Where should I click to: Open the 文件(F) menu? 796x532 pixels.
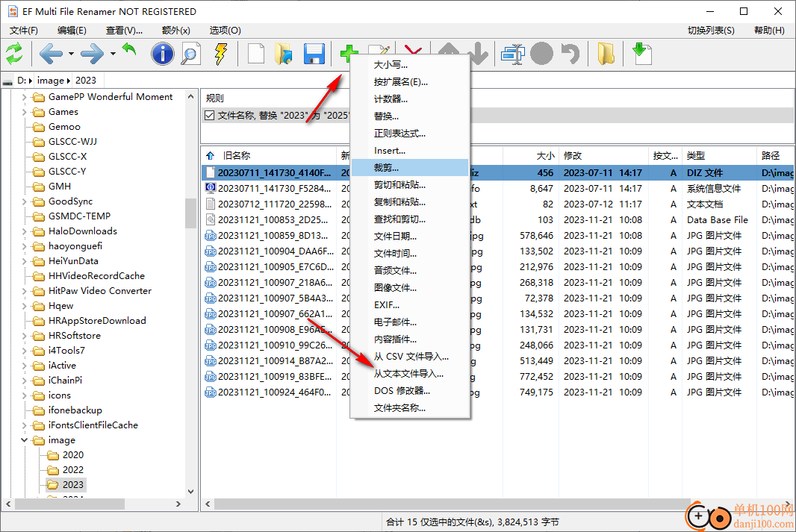pos(24,31)
